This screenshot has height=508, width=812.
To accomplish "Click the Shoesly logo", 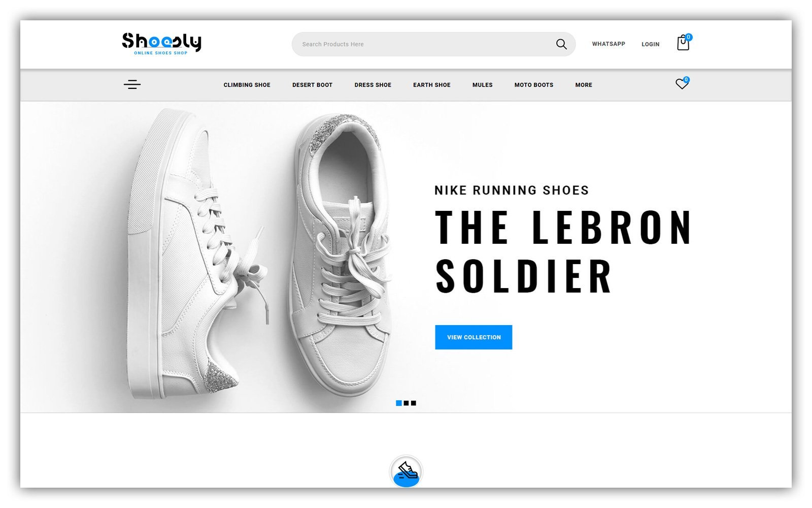I will (x=161, y=44).
